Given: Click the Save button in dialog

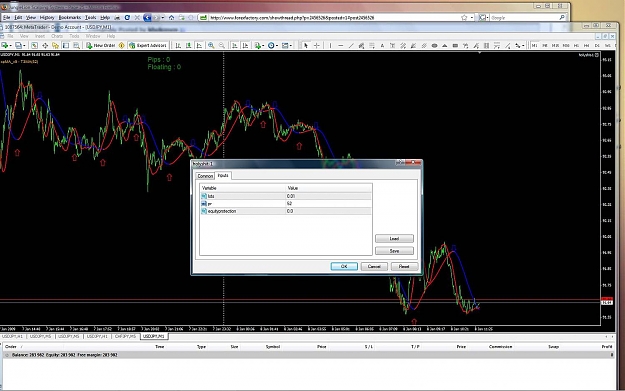Looking at the screenshot, I should point(394,251).
